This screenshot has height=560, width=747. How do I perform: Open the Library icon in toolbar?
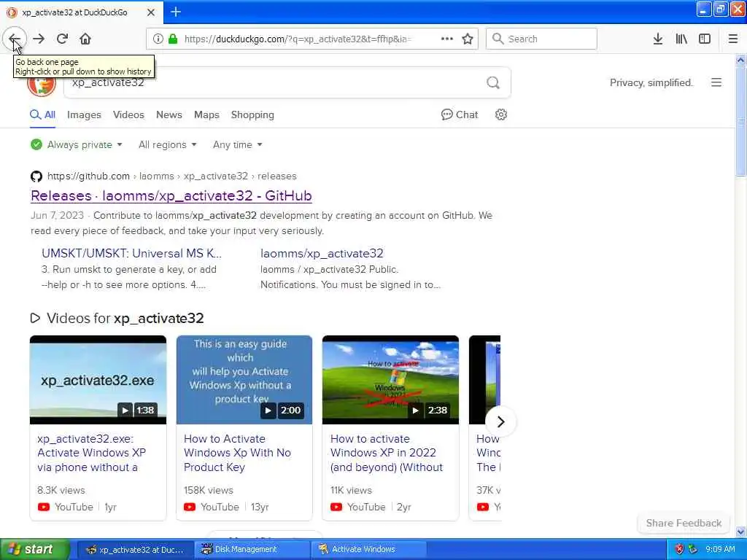pyautogui.click(x=681, y=39)
